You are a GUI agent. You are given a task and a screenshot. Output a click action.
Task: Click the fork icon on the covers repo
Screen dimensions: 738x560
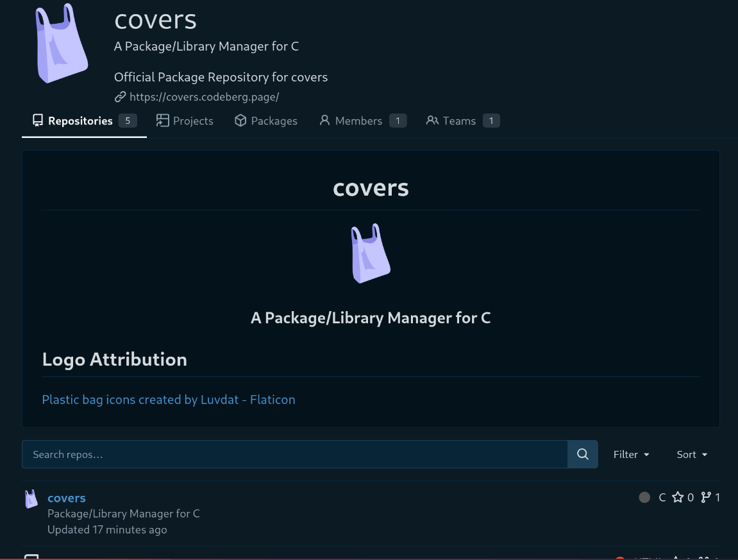(x=706, y=497)
